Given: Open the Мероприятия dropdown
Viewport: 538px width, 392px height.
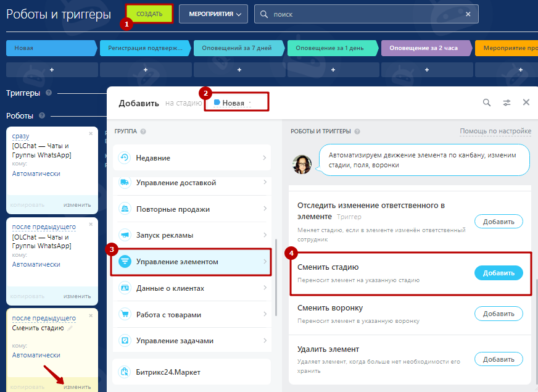Looking at the screenshot, I should coord(213,14).
